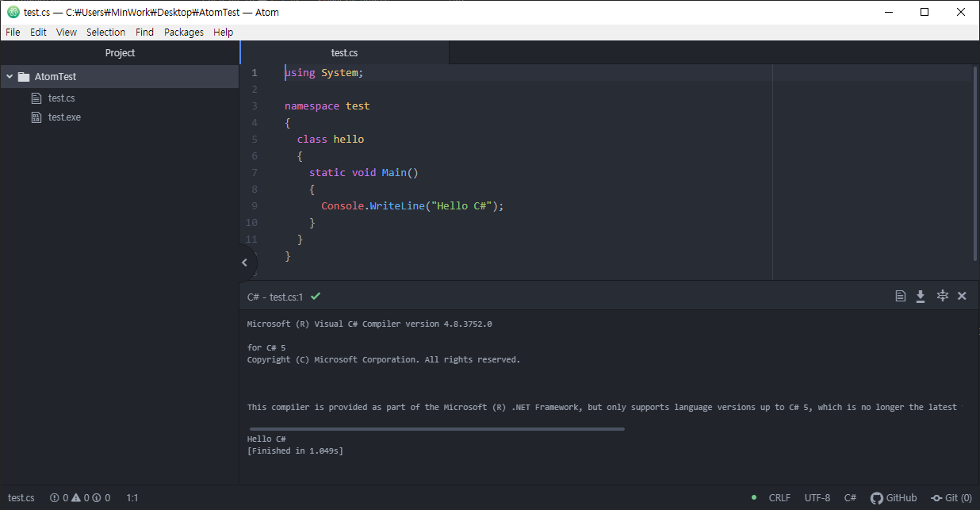Screen dimensions: 980x510
Task: Click the linter info count icon
Action: click(x=97, y=498)
